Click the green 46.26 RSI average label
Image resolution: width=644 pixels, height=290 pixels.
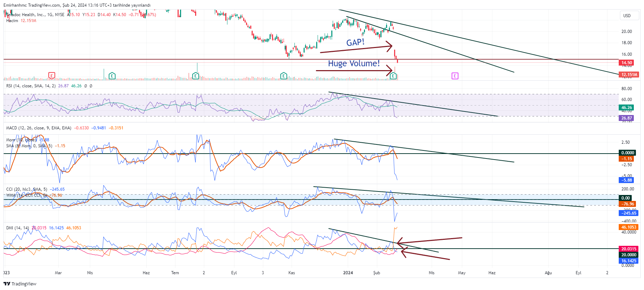tap(627, 108)
